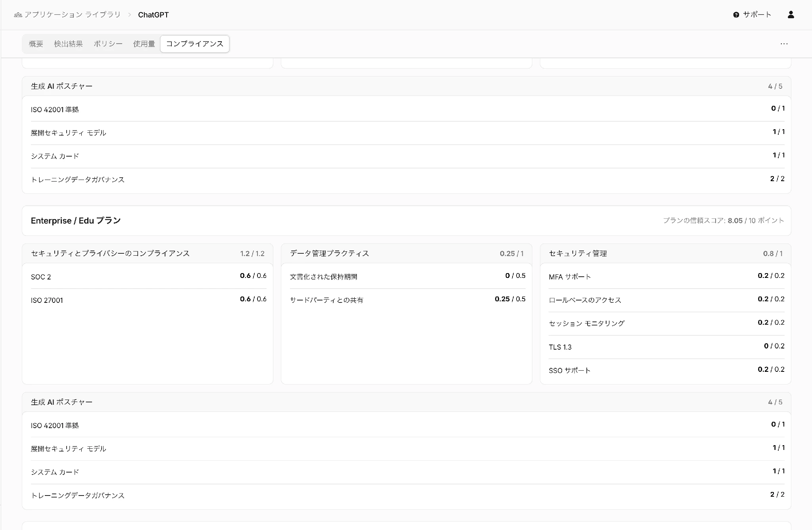
Task: Select the SSO サポート row
Action: click(x=666, y=370)
